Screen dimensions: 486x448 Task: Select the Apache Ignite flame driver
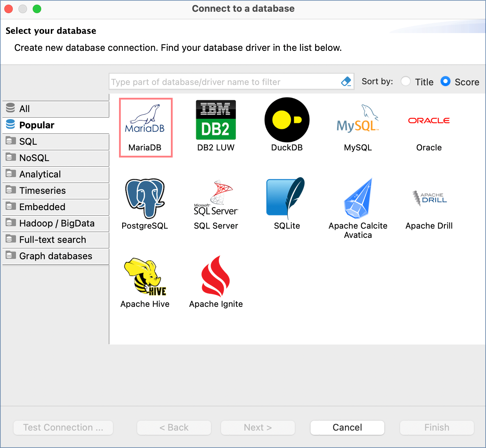pos(216,283)
